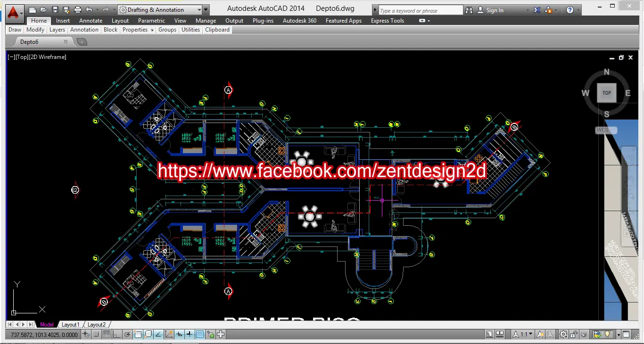Viewport: 644px width, 344px height.
Task: Toggle Object Snap in status bar
Action: [138, 335]
